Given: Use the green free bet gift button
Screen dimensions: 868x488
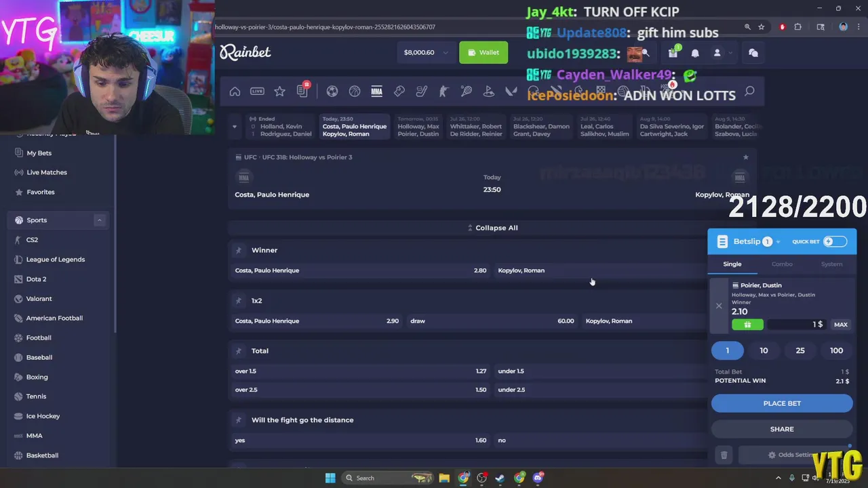Looking at the screenshot, I should pyautogui.click(x=747, y=325).
